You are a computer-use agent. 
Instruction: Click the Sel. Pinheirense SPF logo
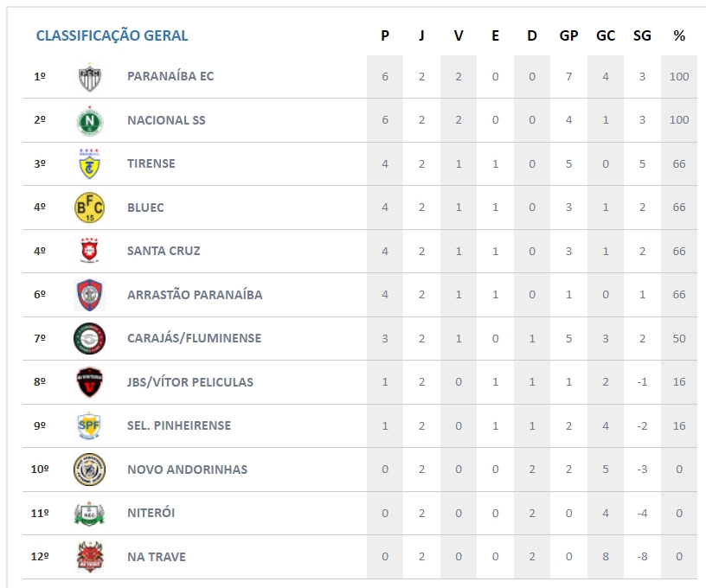tap(89, 425)
